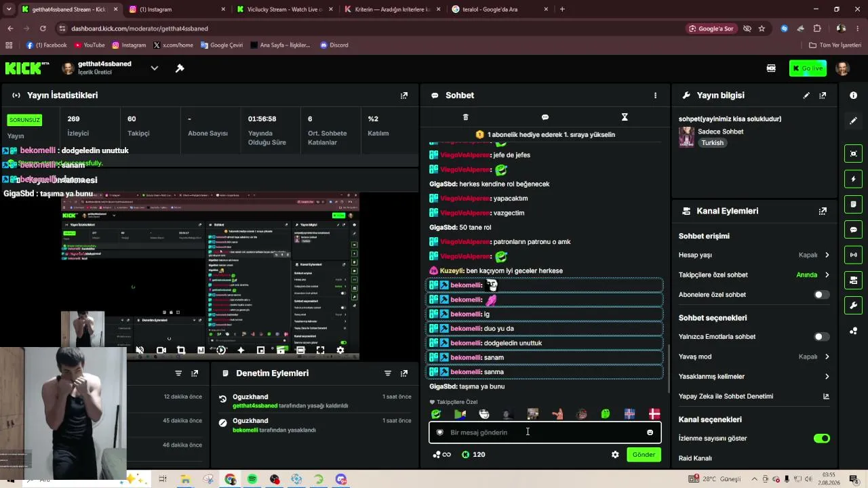Click the Sadece Sohbet category thumbnail
This screenshot has width=868, height=488.
686,137
